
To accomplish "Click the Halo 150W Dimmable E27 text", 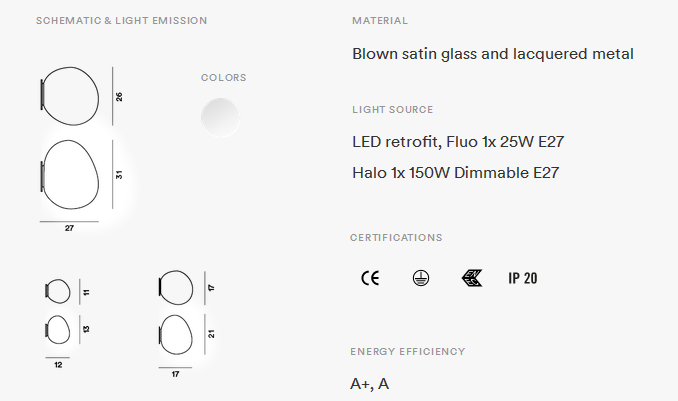I will coord(455,173).
